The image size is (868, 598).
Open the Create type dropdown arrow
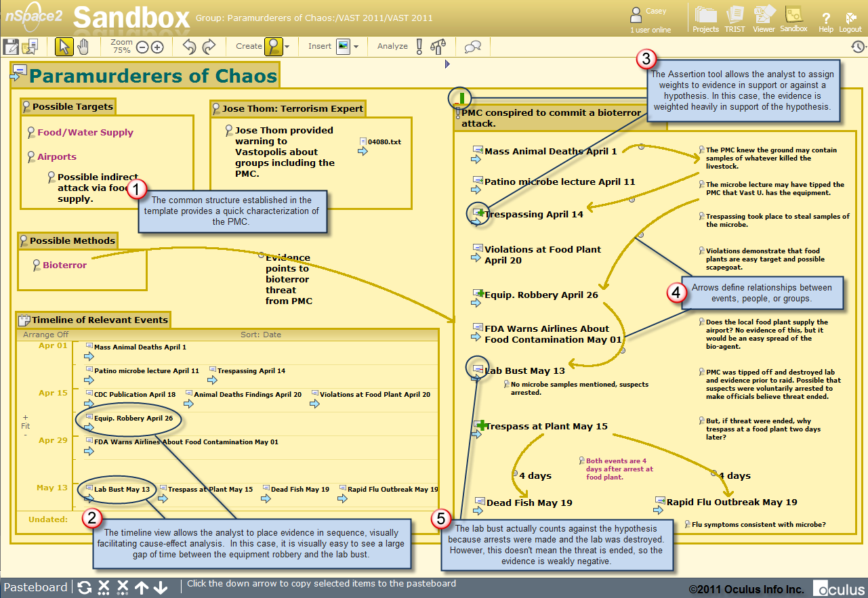tap(287, 47)
